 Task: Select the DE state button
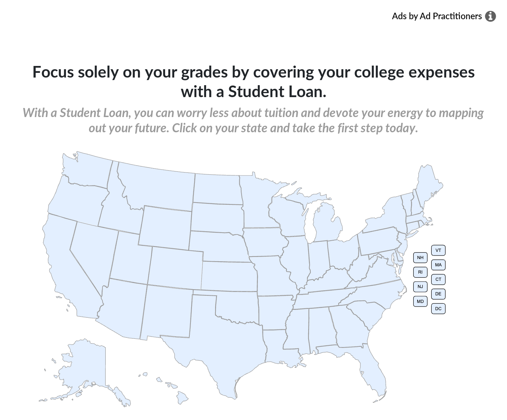pos(439,294)
